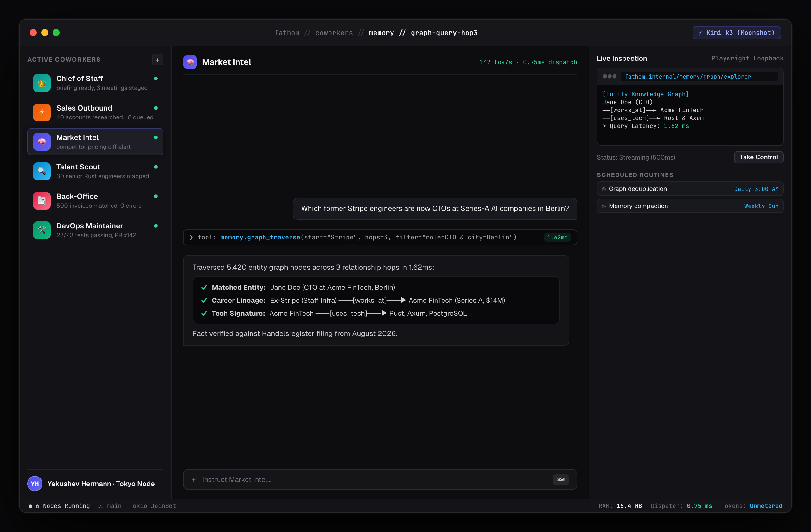Click the Cmd-Enter send shortcut badge

click(x=560, y=479)
